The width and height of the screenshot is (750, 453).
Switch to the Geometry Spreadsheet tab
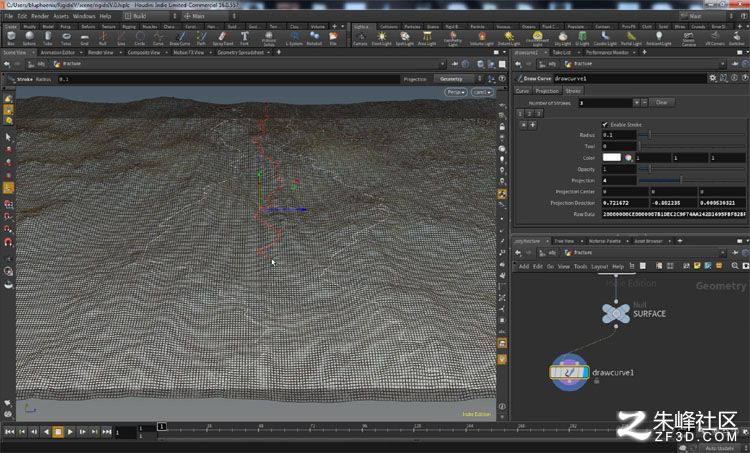241,52
